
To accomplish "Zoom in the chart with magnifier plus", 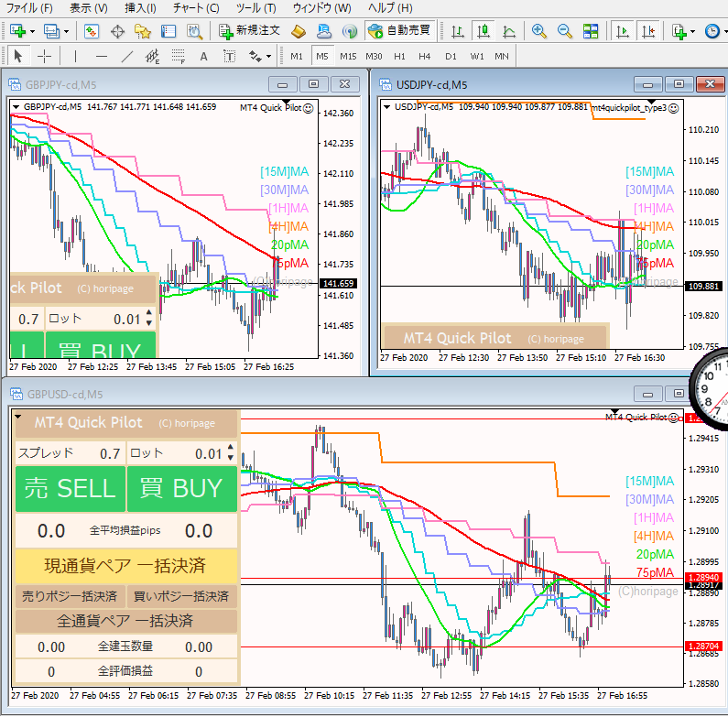I will 539,31.
